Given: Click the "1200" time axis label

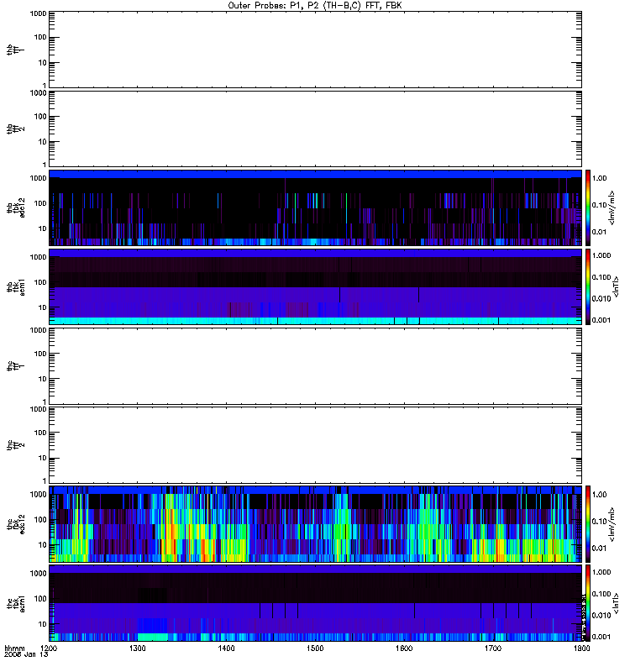Looking at the screenshot, I should [49, 648].
